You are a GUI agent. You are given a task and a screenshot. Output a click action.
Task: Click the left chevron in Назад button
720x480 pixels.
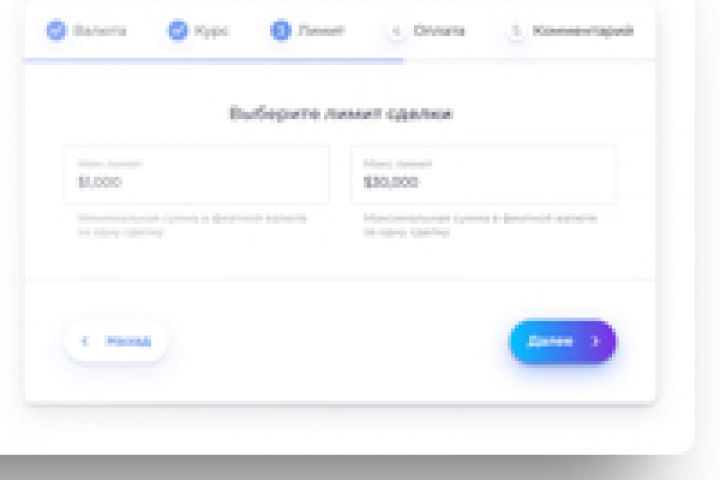click(84, 341)
